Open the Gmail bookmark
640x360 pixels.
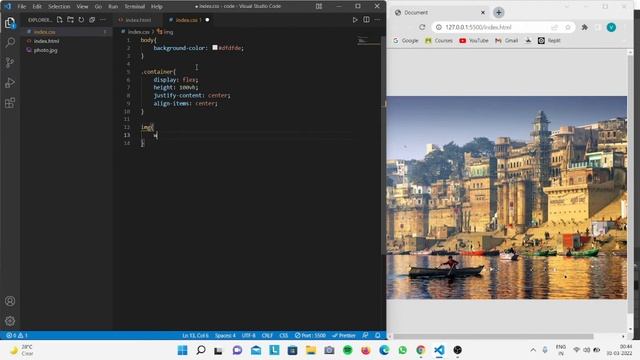506,40
